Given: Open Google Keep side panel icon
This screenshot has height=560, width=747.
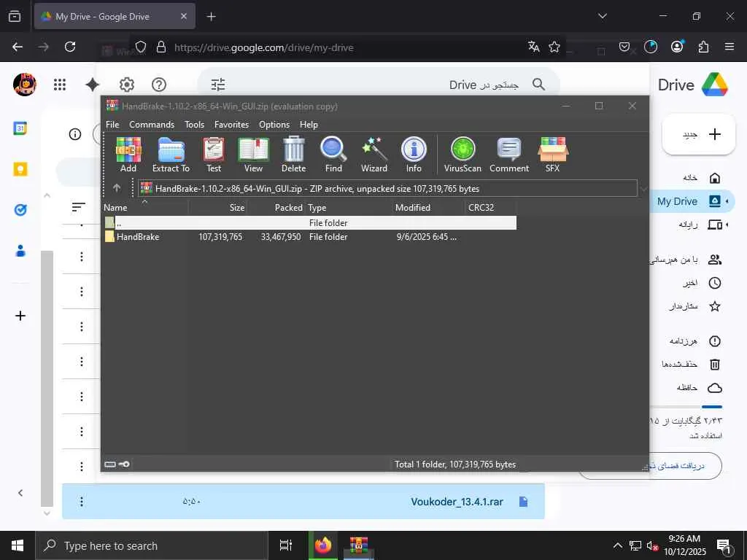Looking at the screenshot, I should tap(20, 169).
